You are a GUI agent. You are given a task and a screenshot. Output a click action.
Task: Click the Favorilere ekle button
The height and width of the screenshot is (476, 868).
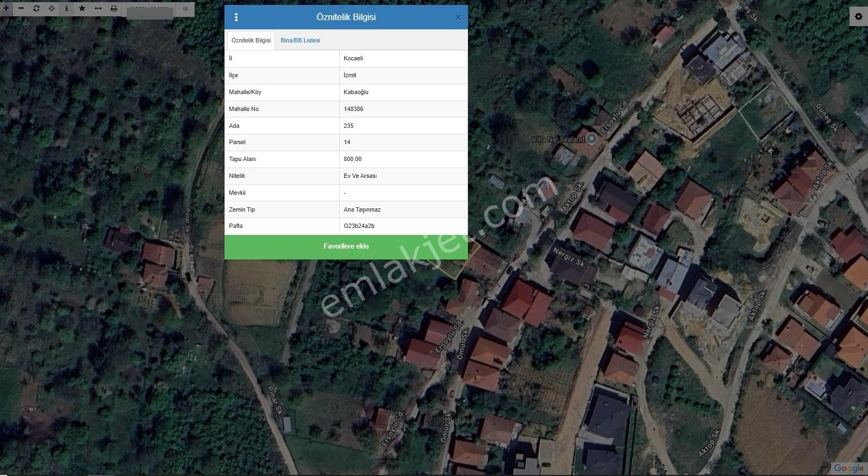pos(346,246)
